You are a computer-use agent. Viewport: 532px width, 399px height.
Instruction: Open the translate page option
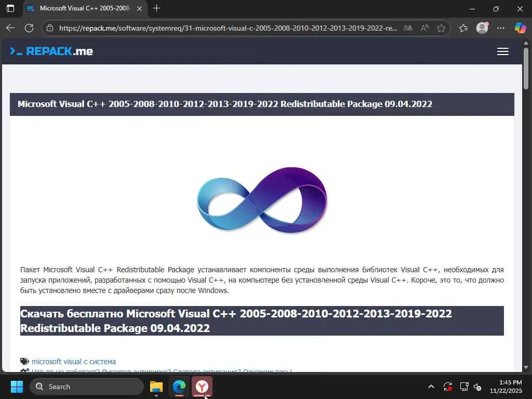click(x=408, y=28)
